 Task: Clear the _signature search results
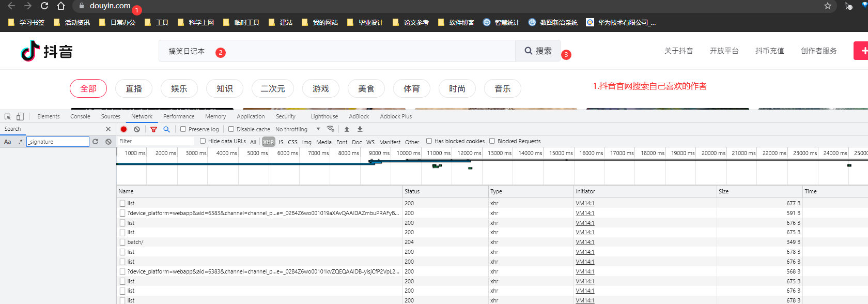click(109, 142)
